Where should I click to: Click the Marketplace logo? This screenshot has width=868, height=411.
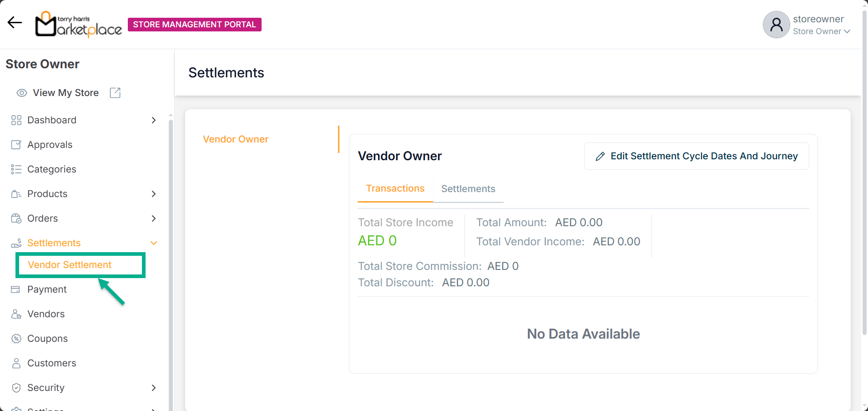pyautogui.click(x=78, y=24)
